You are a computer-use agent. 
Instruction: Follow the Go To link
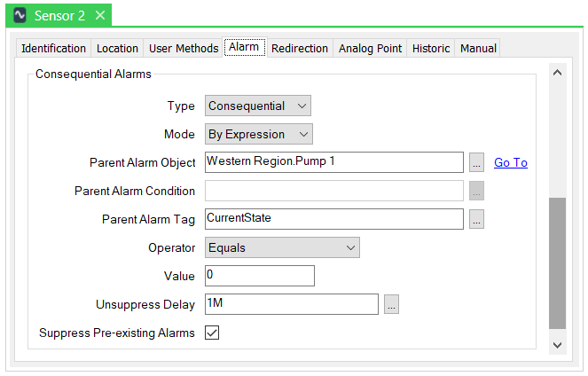(511, 162)
